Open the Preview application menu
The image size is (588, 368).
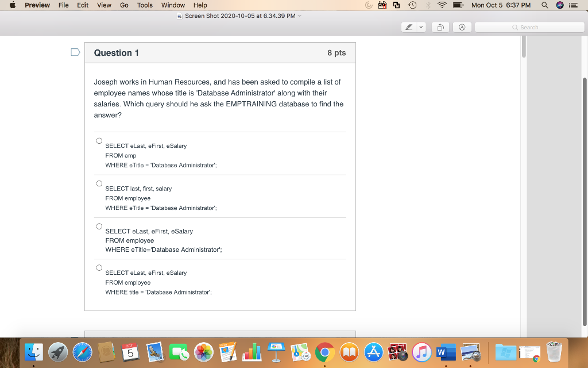(37, 5)
